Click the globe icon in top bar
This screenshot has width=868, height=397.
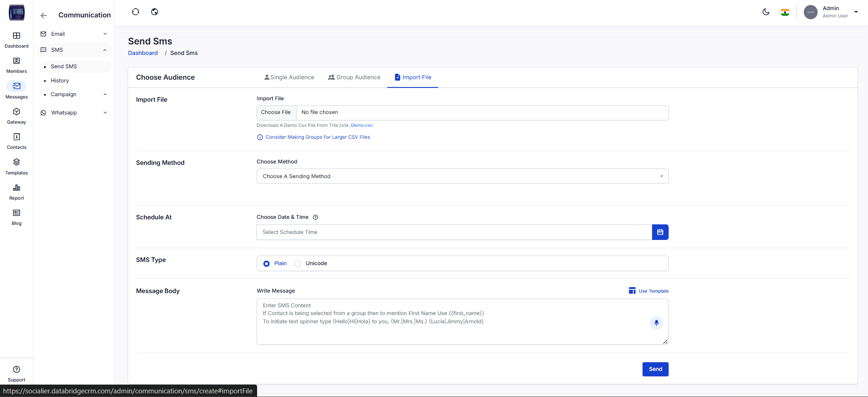(155, 12)
